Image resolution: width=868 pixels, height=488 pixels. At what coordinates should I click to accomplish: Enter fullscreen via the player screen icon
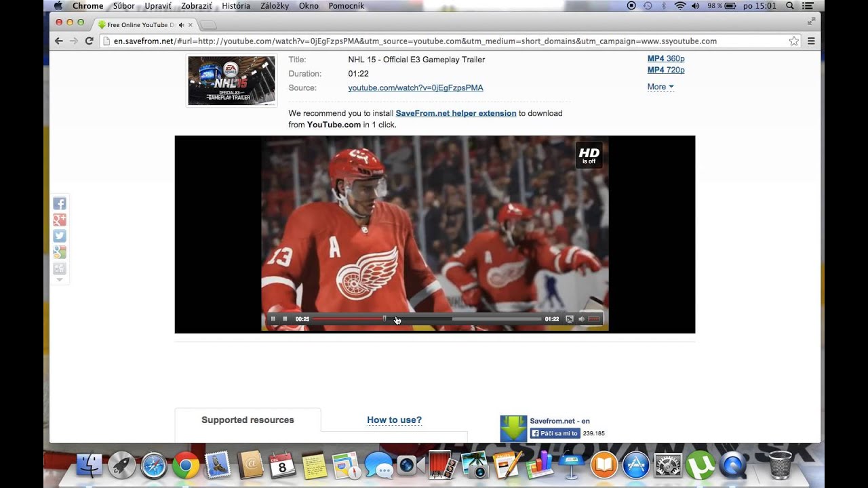(570, 319)
